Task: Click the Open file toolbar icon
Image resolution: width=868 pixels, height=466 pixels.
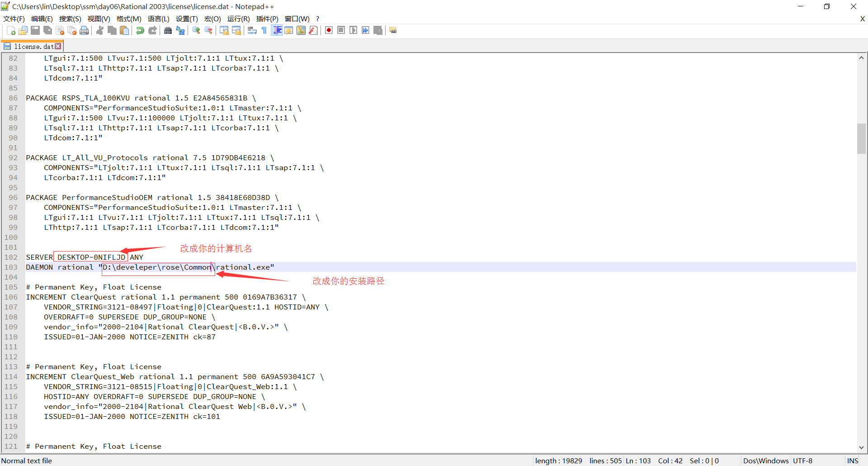Action: [23, 30]
